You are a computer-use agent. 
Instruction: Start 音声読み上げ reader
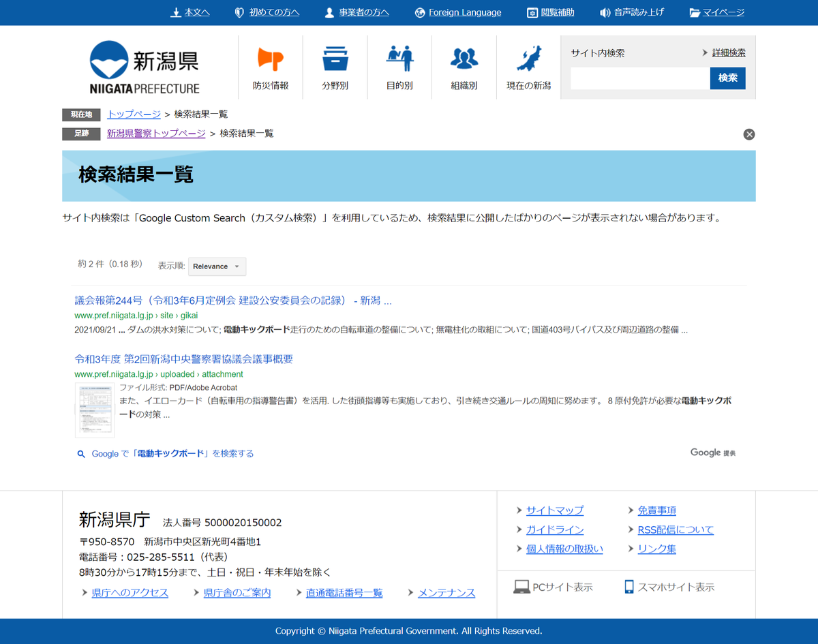(x=639, y=12)
